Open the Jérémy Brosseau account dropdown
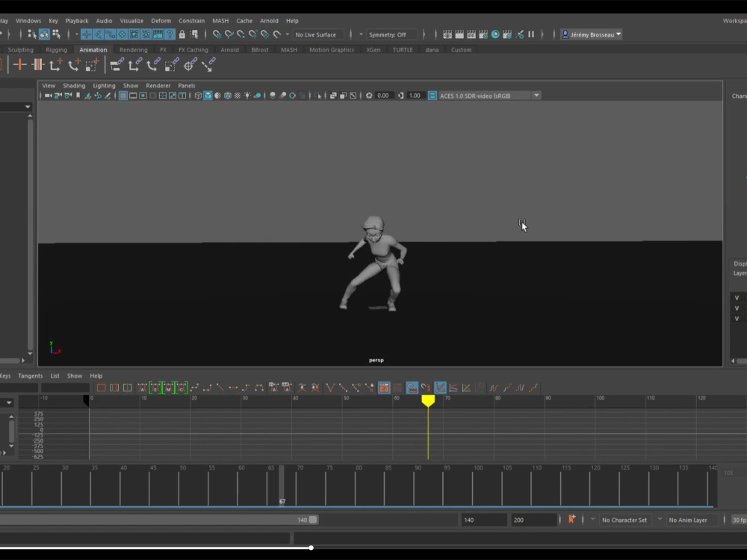Viewport: 747px width, 560px height. click(591, 34)
